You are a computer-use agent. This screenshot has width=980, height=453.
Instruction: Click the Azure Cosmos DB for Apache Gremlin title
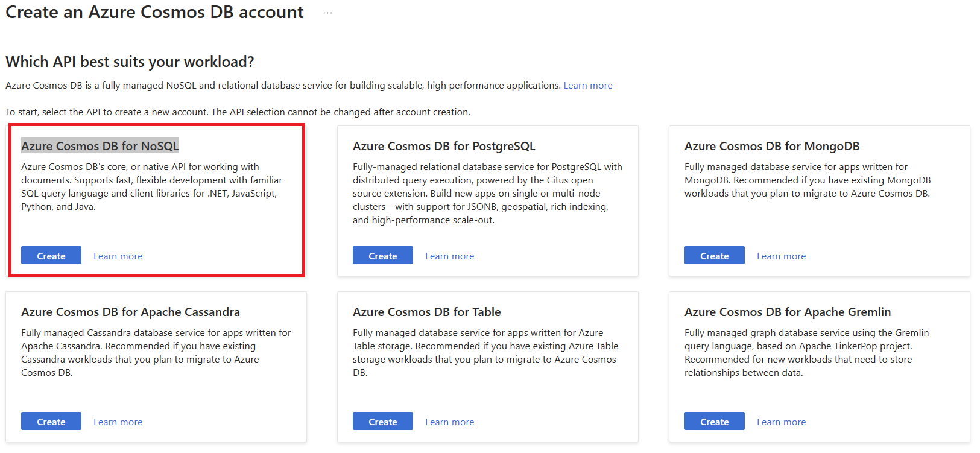787,312
